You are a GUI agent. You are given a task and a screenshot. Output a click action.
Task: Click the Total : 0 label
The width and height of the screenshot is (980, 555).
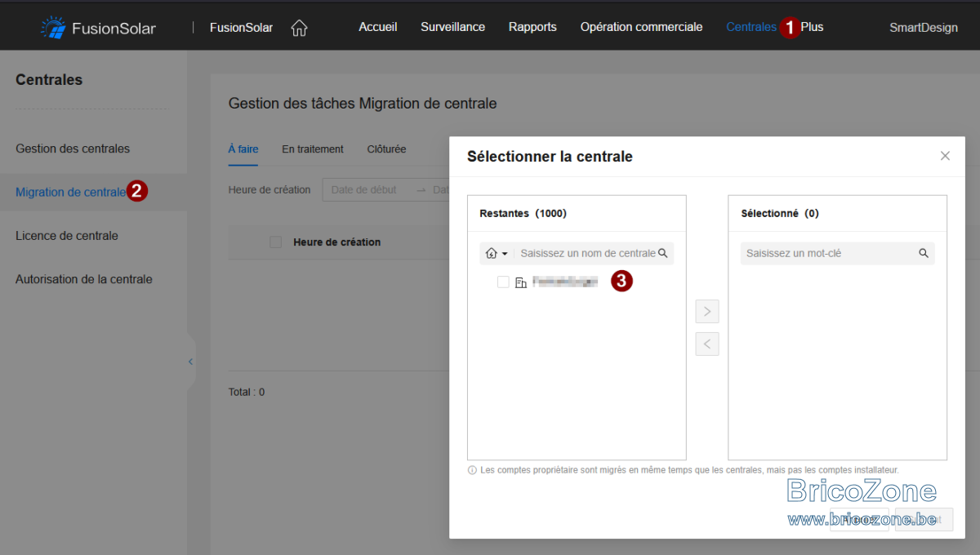pyautogui.click(x=247, y=392)
